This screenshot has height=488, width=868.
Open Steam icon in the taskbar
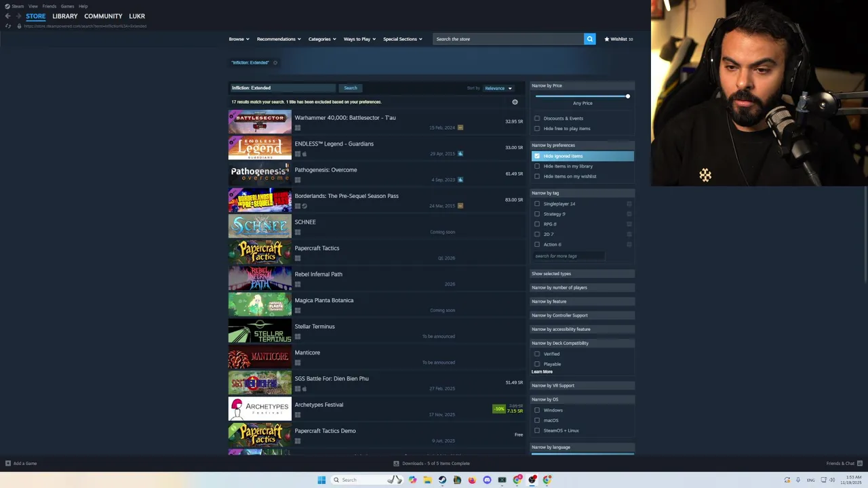(x=442, y=480)
